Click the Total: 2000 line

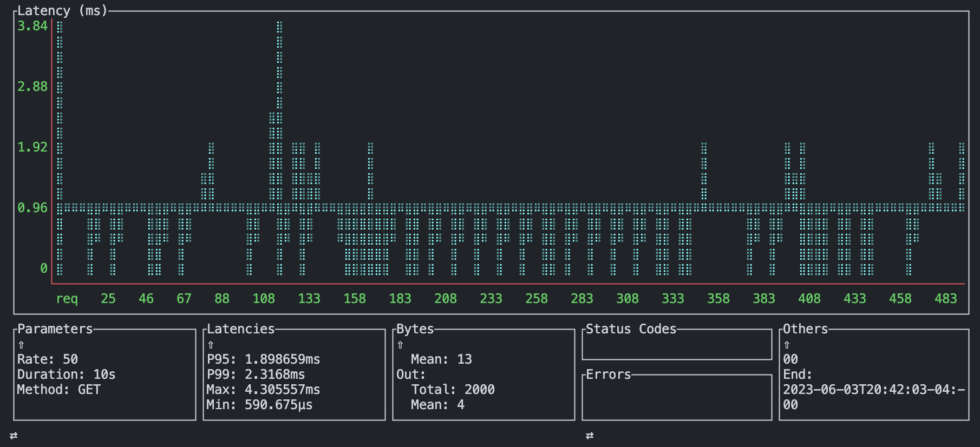point(453,390)
